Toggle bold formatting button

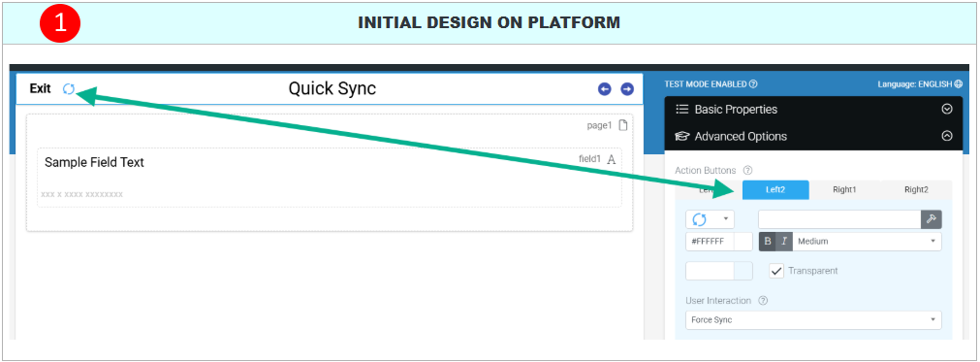pyautogui.click(x=768, y=242)
